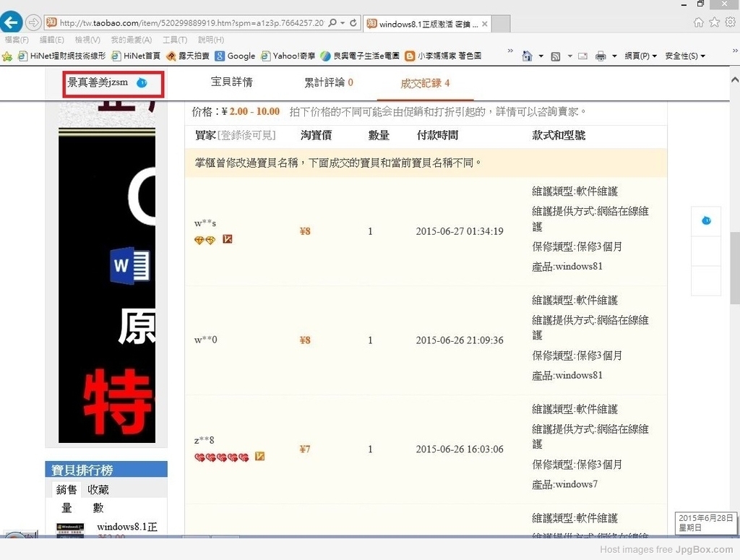Viewport: 740px width, 560px height.
Task: Click the browser Back arrow button
Action: (12, 22)
